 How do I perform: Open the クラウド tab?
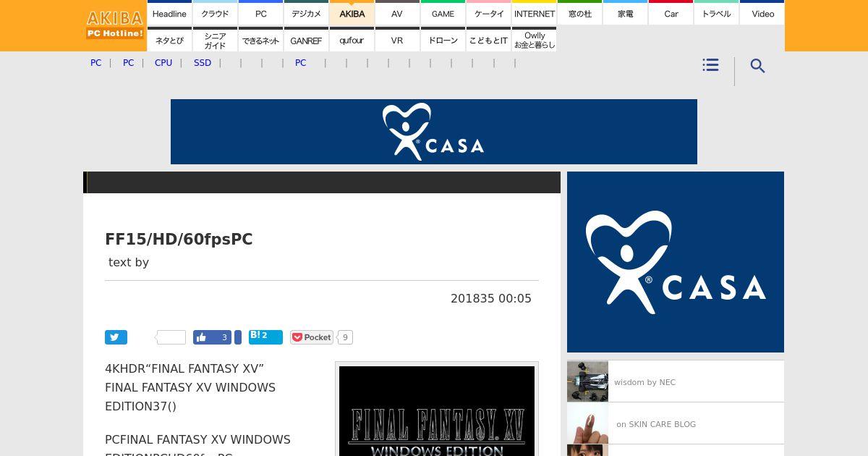click(x=215, y=13)
